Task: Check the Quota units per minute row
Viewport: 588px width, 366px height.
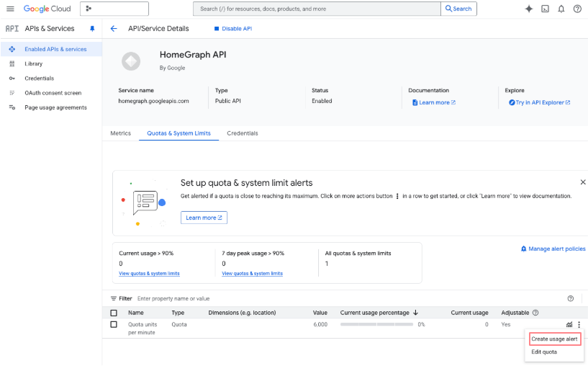Action: tap(114, 324)
